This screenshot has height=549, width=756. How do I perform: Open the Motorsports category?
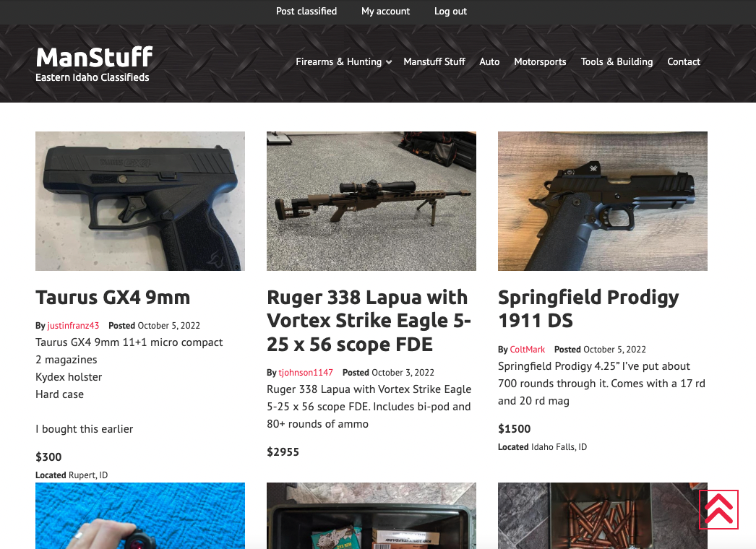(x=540, y=61)
